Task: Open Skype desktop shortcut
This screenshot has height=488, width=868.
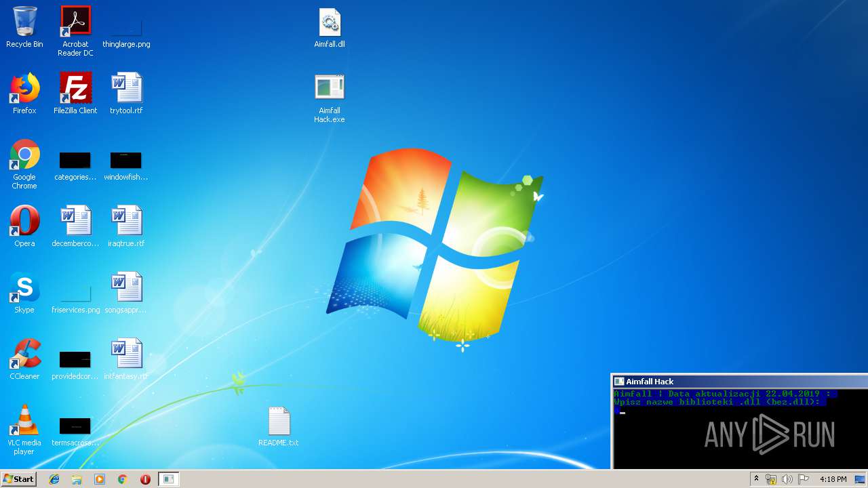Action: click(x=24, y=293)
